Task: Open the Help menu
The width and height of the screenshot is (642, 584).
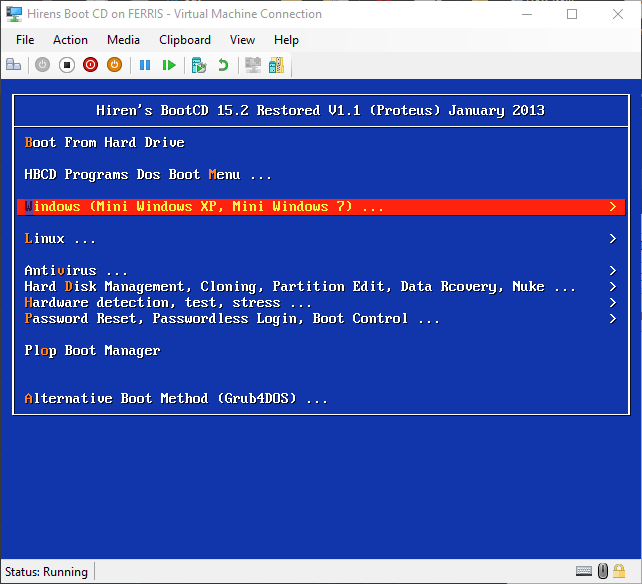Action: [x=286, y=40]
